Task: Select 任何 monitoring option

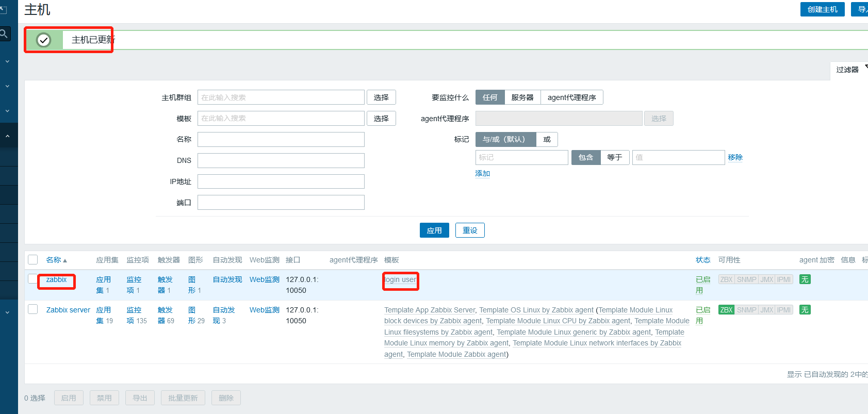Action: tap(490, 97)
